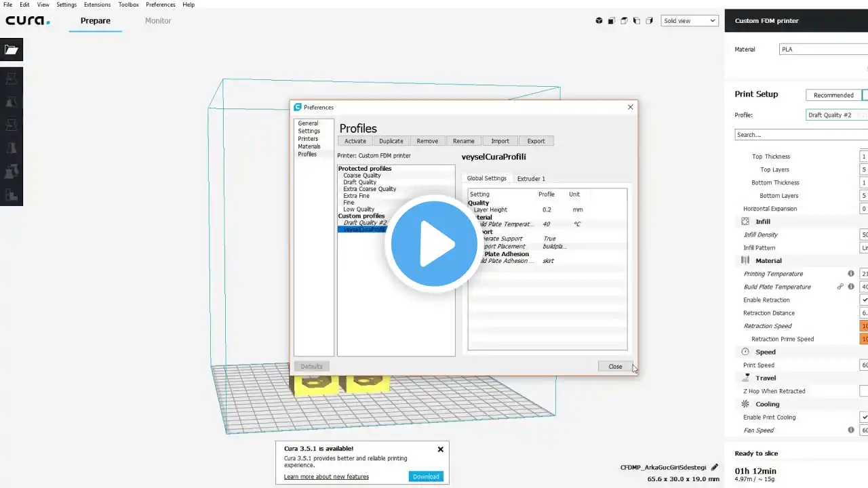Select the Low Quality profile
The image size is (868, 488).
359,209
